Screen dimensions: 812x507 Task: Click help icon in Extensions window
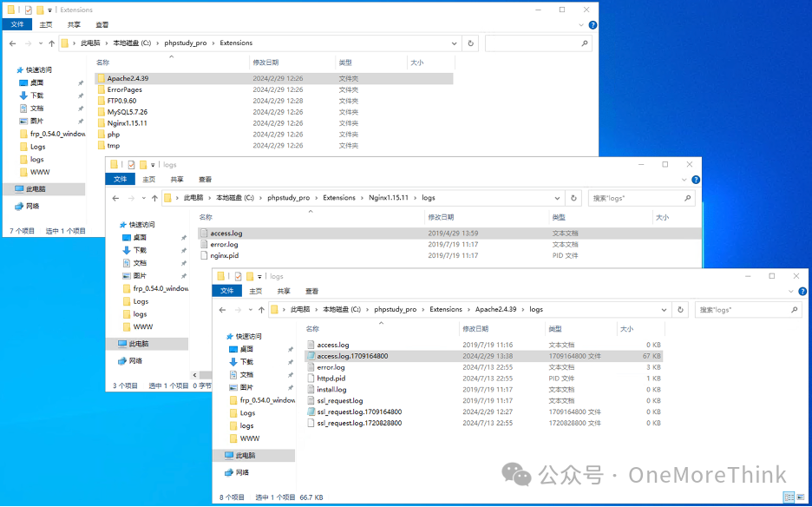[593, 25]
